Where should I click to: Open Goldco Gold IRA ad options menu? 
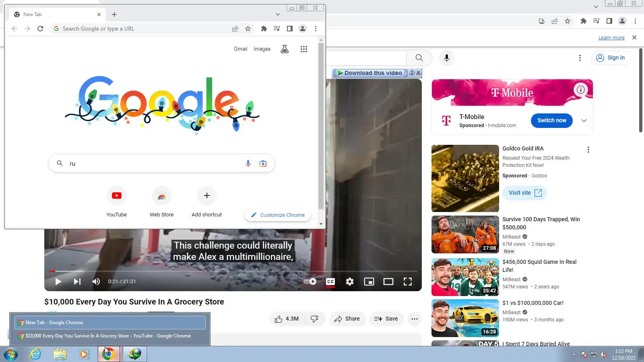pos(588,150)
